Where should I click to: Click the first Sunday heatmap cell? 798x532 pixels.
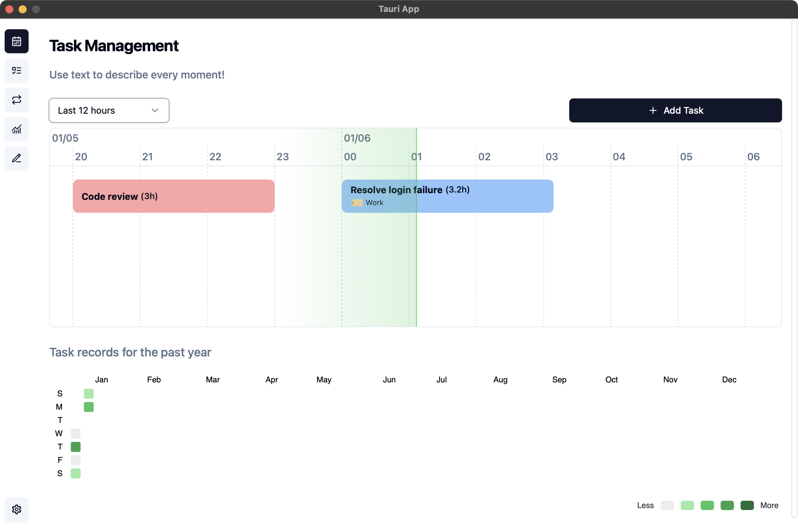click(88, 394)
